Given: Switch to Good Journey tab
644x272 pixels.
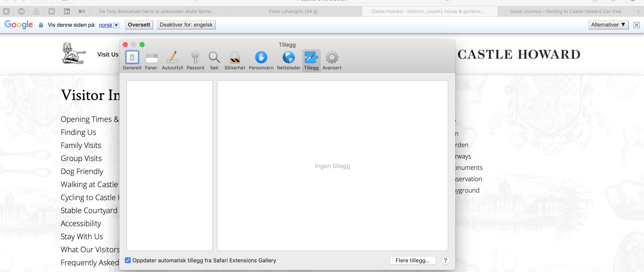Looking at the screenshot, I should tap(566, 12).
